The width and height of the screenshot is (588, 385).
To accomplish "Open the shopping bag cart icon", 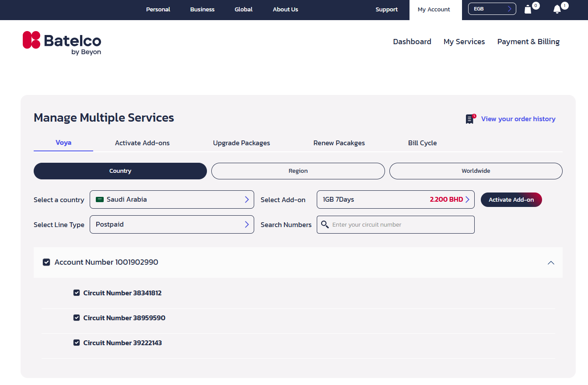I will [x=528, y=9].
